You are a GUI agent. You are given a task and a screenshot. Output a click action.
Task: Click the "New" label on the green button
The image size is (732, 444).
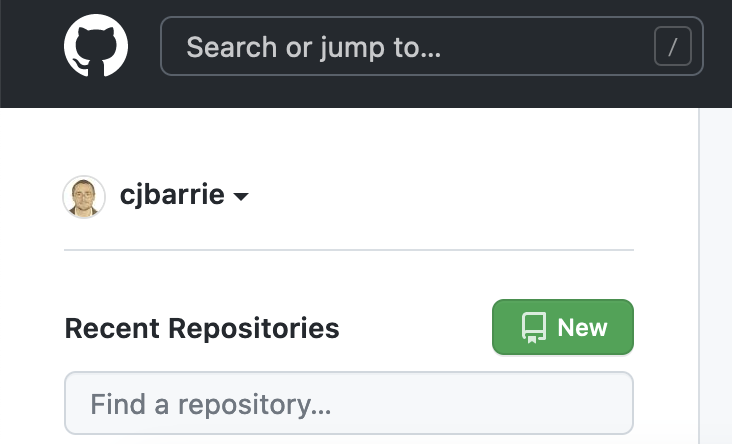(582, 328)
